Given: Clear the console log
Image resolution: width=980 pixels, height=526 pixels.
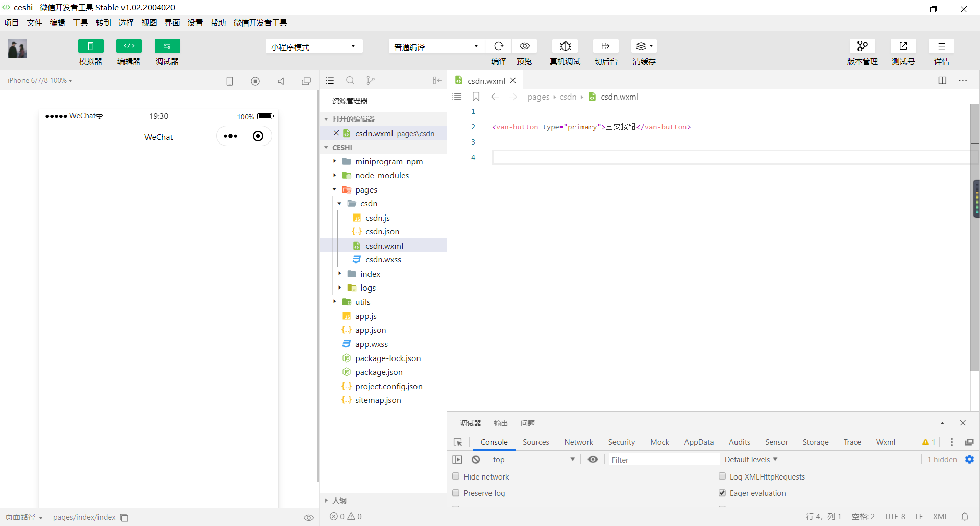Looking at the screenshot, I should pyautogui.click(x=476, y=460).
